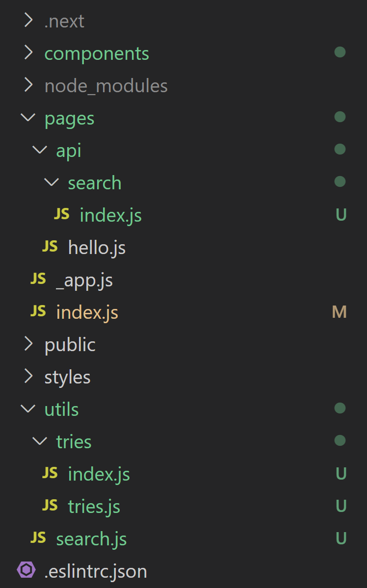Click the JS icon beside hello.js
This screenshot has height=588, width=367.
coord(50,246)
